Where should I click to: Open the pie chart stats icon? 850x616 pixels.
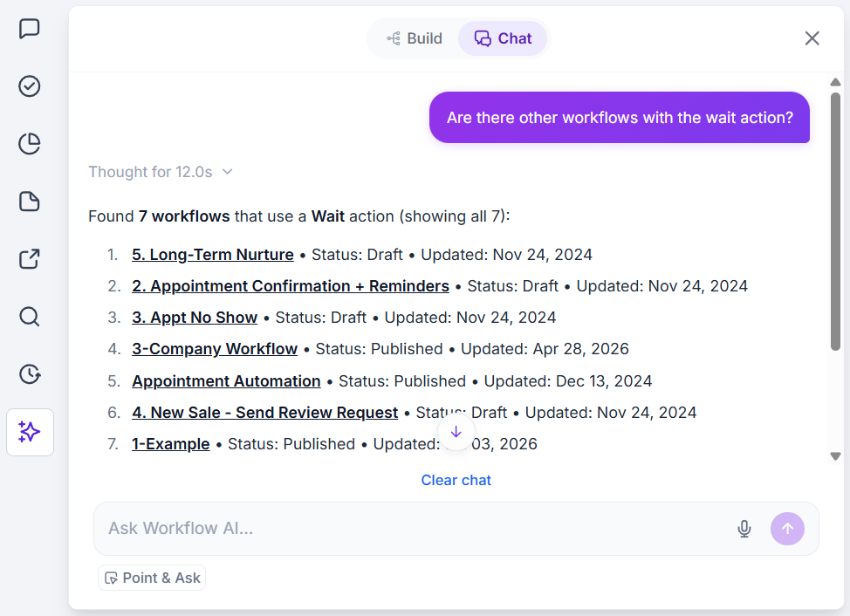point(30,144)
